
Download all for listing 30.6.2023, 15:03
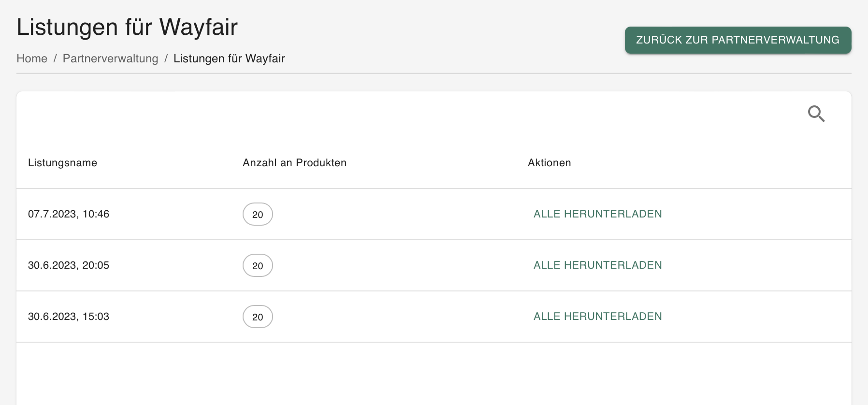[x=598, y=317]
